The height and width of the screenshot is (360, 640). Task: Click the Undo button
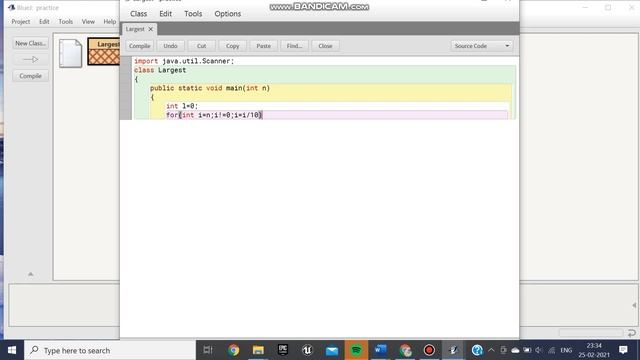point(170,46)
